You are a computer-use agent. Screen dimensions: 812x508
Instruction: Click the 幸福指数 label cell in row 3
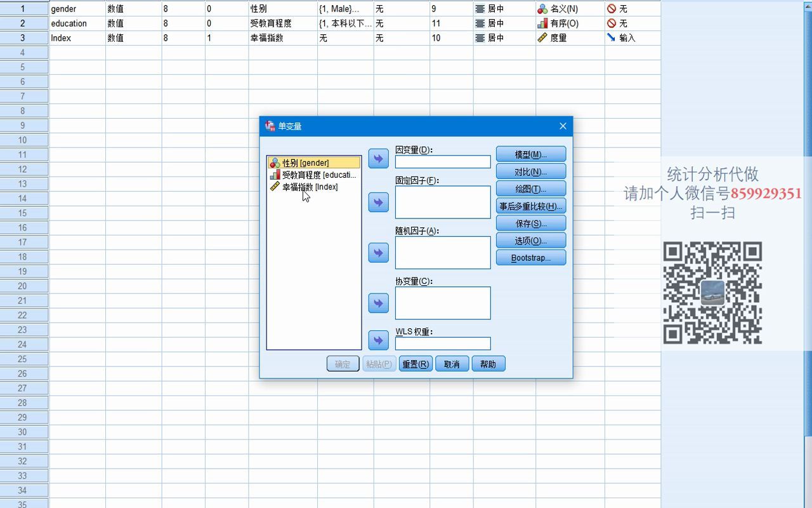click(x=283, y=38)
